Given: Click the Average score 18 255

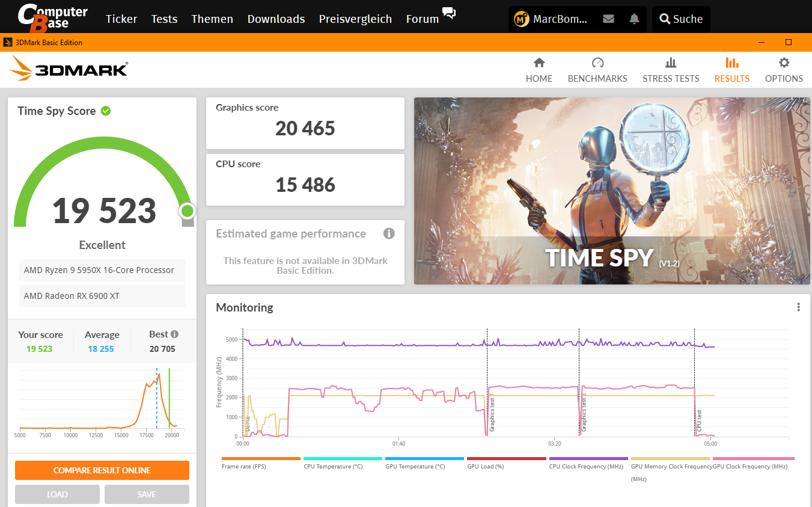Looking at the screenshot, I should pos(100,349).
